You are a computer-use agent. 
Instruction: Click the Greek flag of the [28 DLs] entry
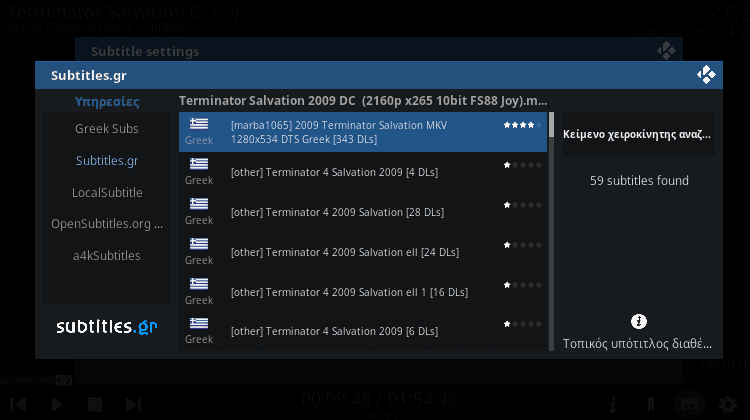(199, 204)
